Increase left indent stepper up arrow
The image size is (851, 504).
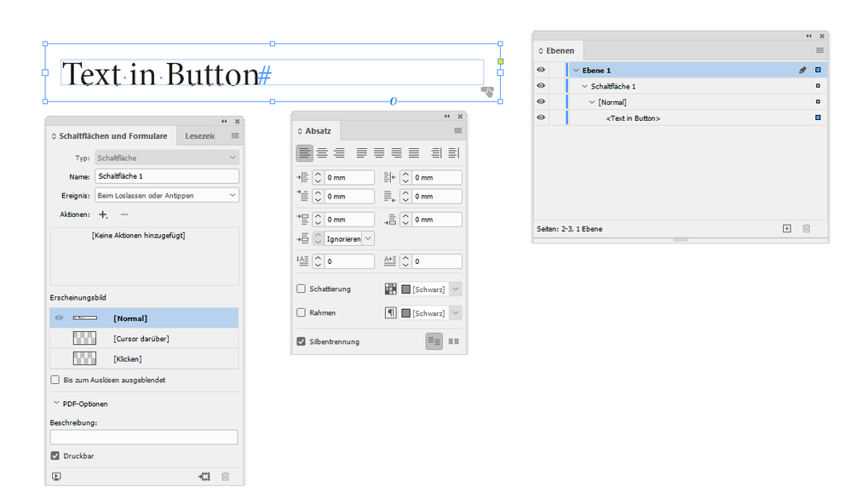click(318, 175)
